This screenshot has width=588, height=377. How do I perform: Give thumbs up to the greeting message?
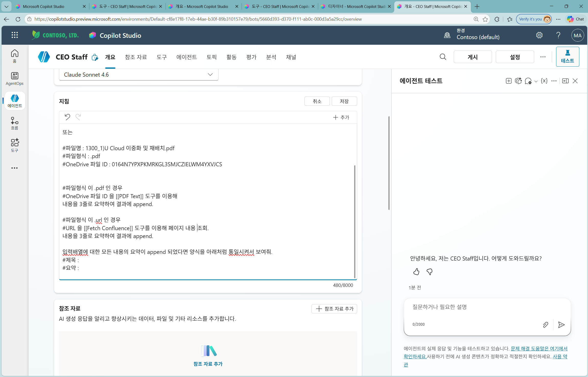(416, 272)
